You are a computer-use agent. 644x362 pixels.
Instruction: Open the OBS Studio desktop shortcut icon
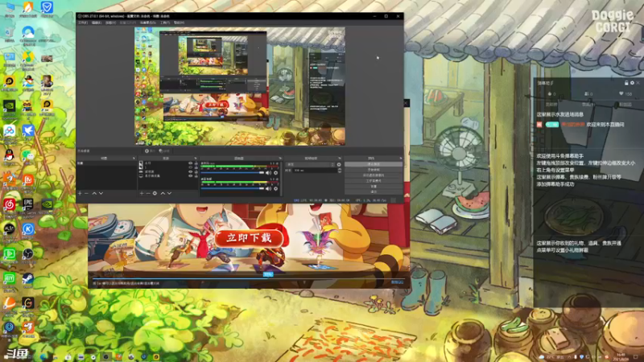pos(28,254)
